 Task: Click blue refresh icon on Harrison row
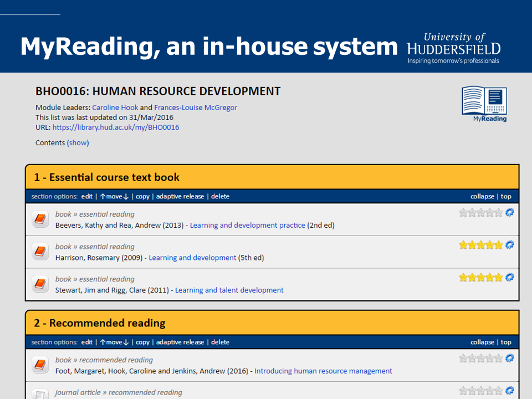pos(509,245)
